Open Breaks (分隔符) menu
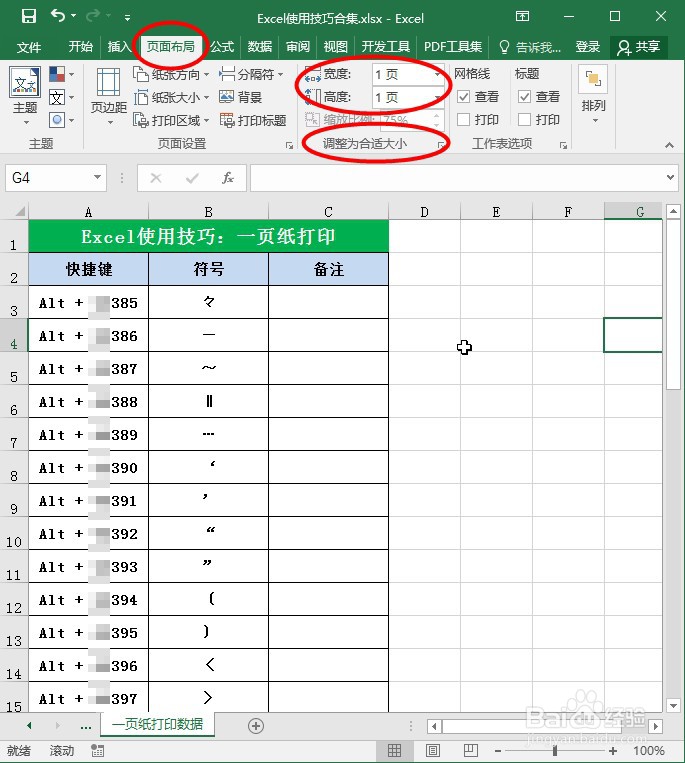The width and height of the screenshot is (685, 763). (251, 74)
